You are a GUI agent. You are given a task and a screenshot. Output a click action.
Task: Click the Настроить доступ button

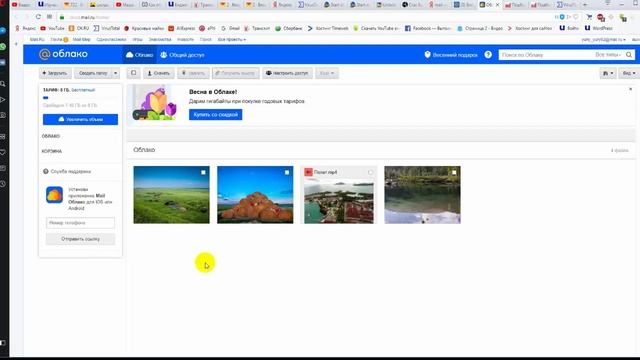[287, 73]
